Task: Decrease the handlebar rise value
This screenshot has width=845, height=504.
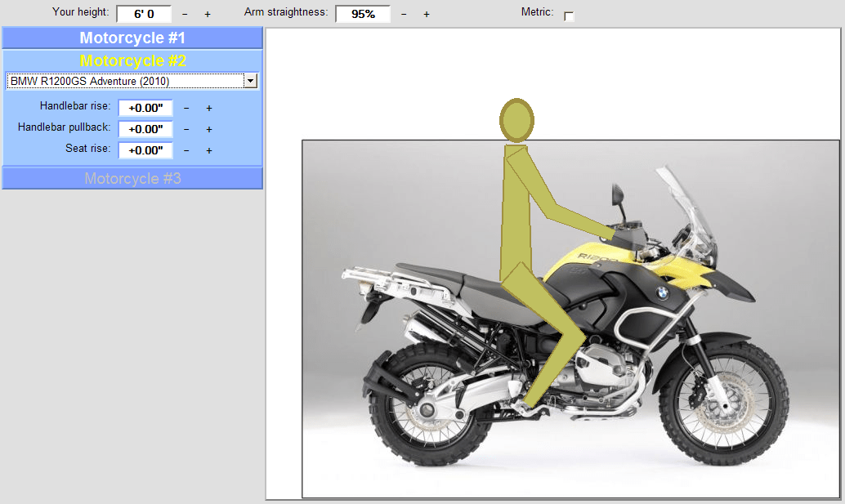Action: (186, 108)
